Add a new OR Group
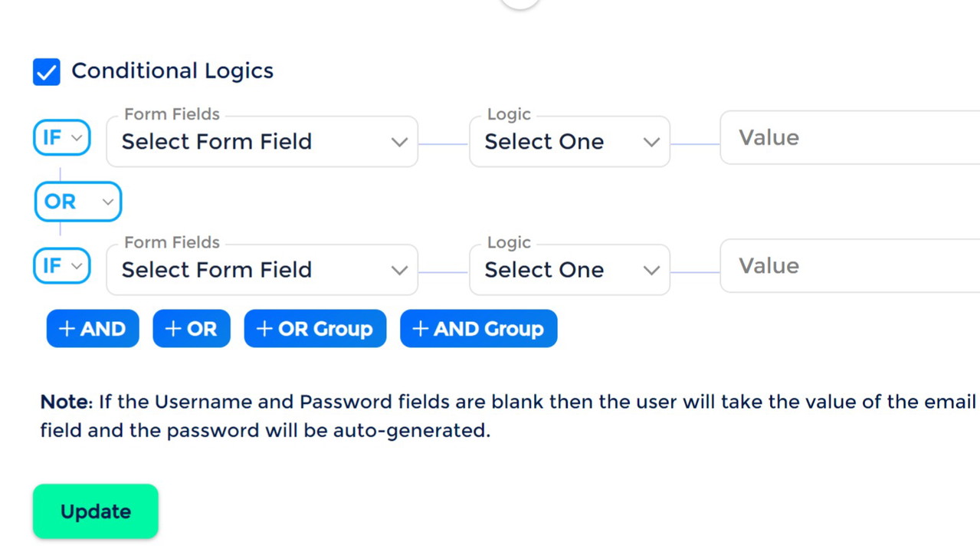Viewport: 980px width, 552px height. [315, 329]
